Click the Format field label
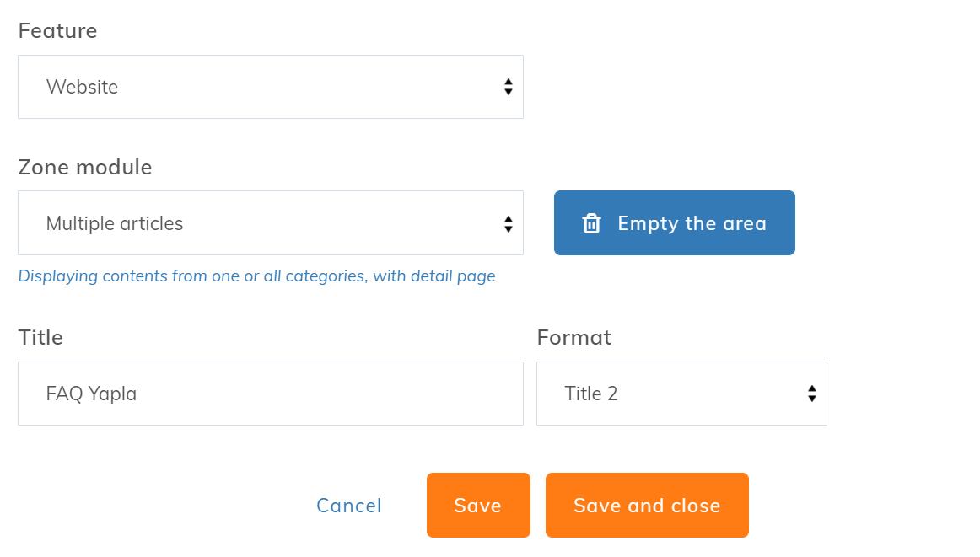Viewport: 980px width, 557px height. pos(573,338)
